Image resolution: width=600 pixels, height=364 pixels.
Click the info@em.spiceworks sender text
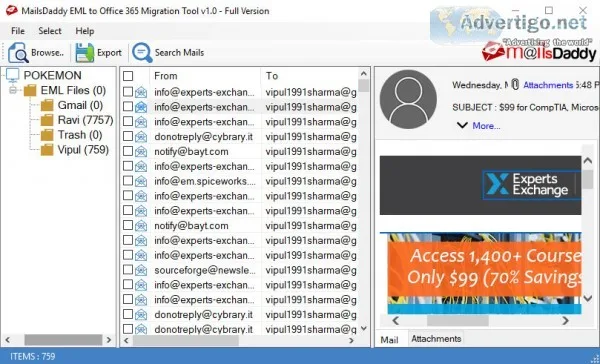click(x=205, y=181)
